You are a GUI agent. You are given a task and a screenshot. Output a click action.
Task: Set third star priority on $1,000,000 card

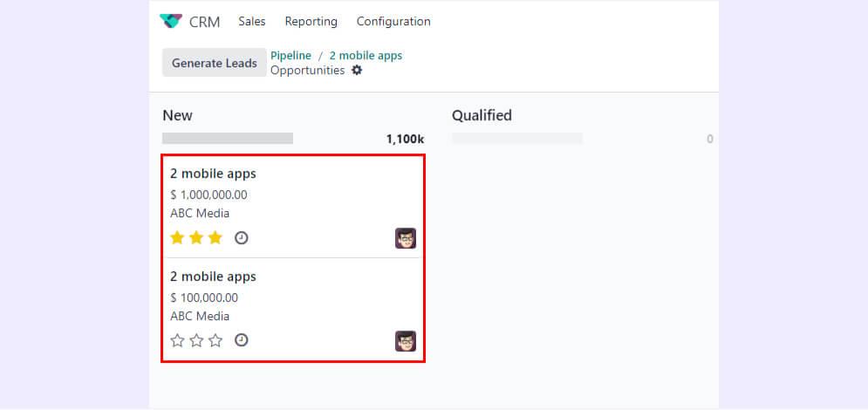[x=215, y=237]
